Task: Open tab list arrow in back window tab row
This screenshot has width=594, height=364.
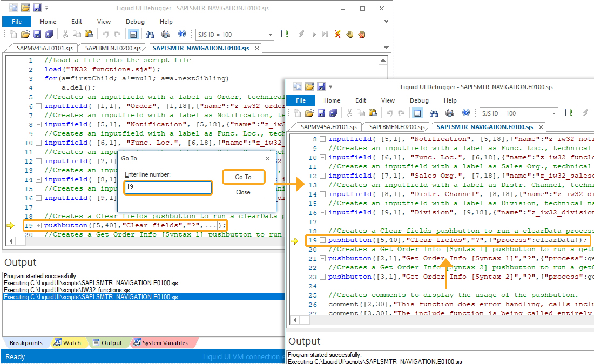Action: (x=386, y=48)
